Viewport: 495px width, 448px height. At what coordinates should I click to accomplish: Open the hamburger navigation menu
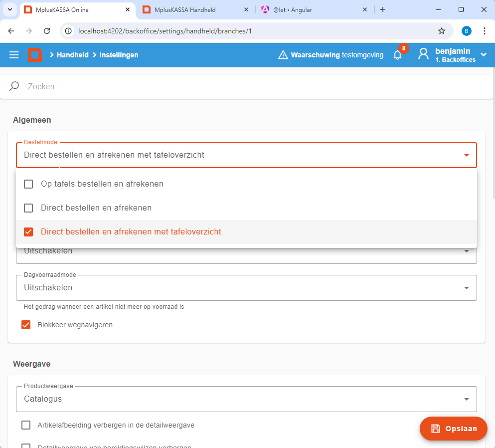(x=14, y=55)
